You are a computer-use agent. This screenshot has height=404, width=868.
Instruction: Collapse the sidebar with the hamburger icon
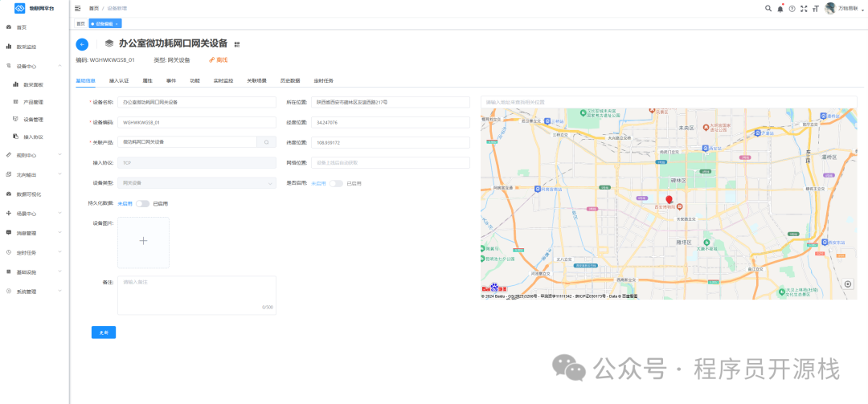click(78, 8)
